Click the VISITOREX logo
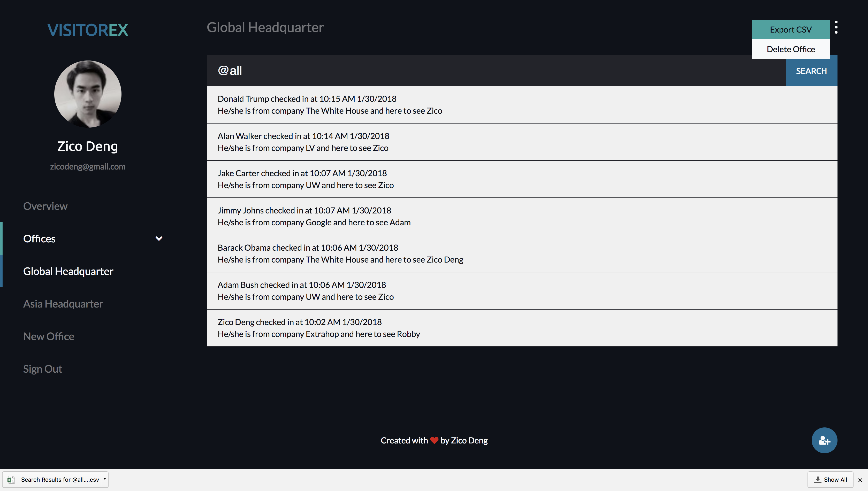The width and height of the screenshot is (868, 491). tap(88, 30)
